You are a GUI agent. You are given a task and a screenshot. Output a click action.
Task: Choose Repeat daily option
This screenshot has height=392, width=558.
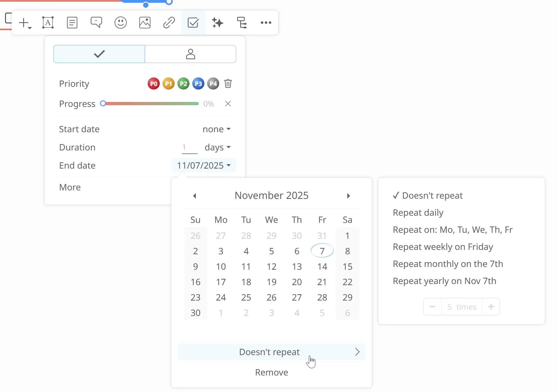(418, 213)
